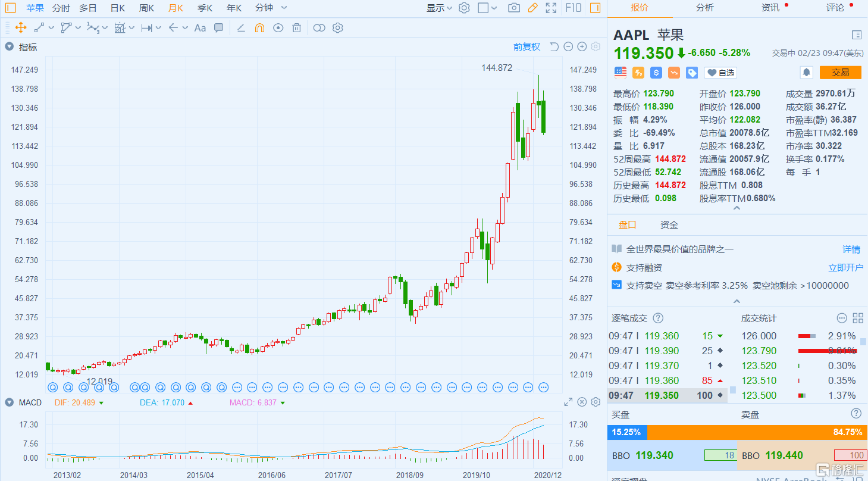This screenshot has height=481, width=868.
Task: Click the eye icon to show or hide drawings
Action: click(278, 27)
